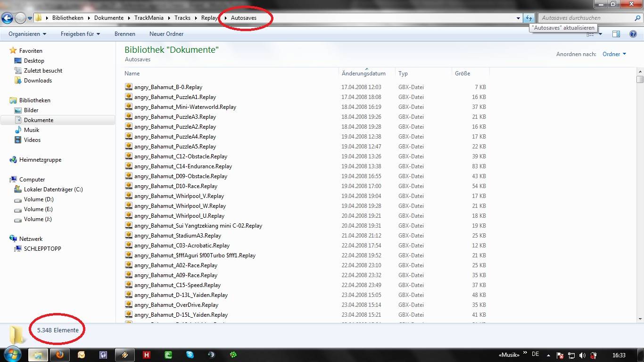The width and height of the screenshot is (644, 362).
Task: Sort files by Änderungsdatum column
Action: 363,74
